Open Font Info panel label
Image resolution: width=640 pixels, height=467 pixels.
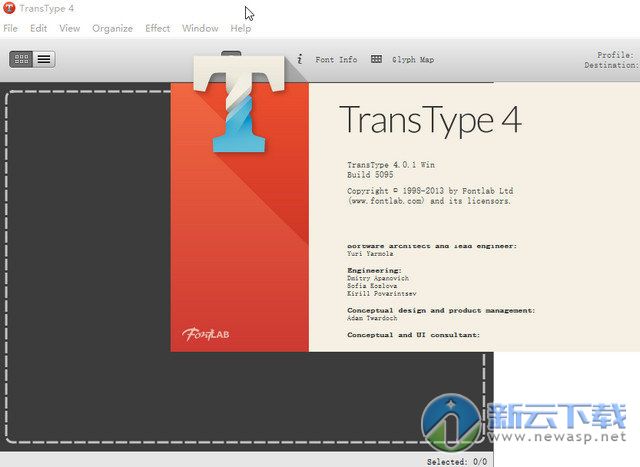pos(336,60)
